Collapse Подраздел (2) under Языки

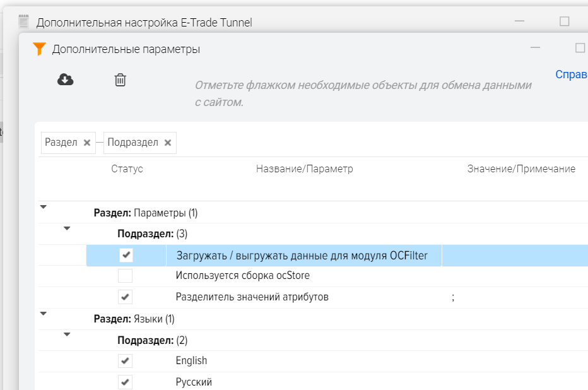67,334
